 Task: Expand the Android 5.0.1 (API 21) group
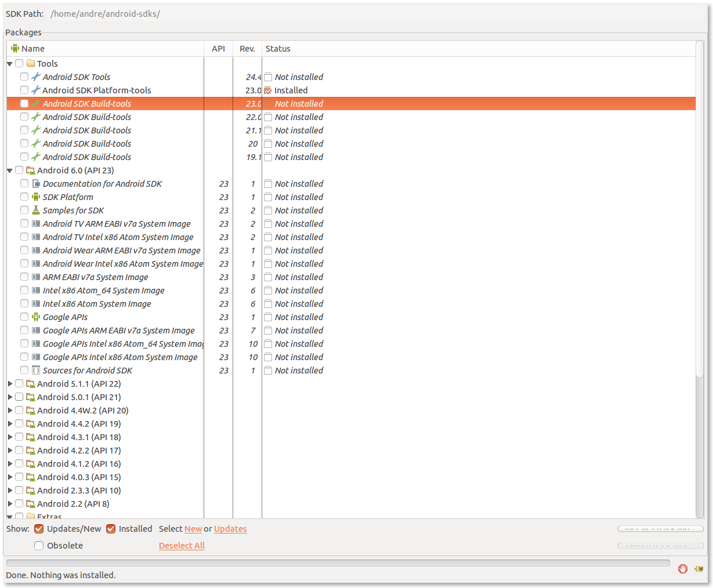(x=10, y=397)
